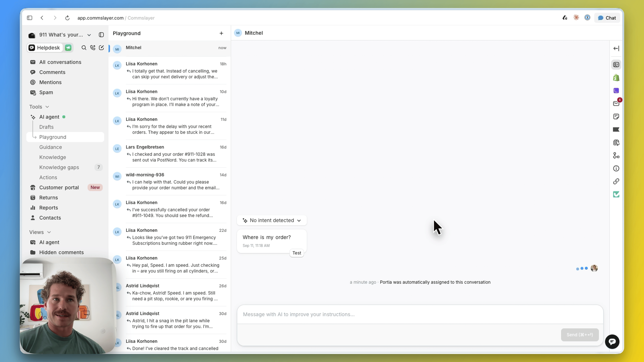Image resolution: width=644 pixels, height=362 pixels.
Task: Open the Shopify integration icon
Action: pos(616,78)
